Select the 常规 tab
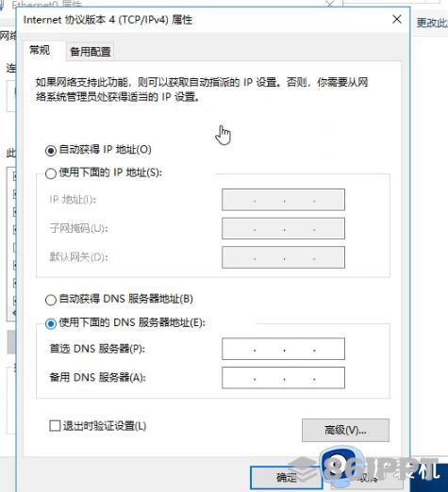The height and width of the screenshot is (492, 448). coord(40,50)
